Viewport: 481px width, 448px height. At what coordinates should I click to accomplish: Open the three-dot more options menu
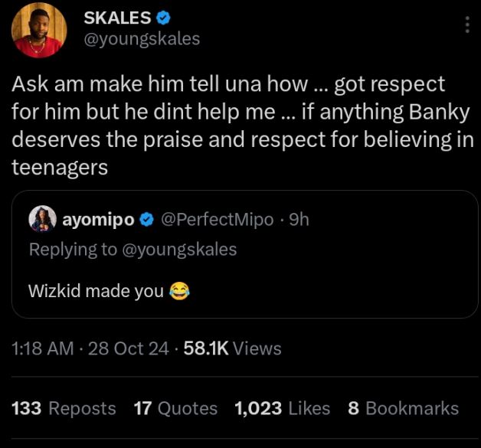pos(467,26)
